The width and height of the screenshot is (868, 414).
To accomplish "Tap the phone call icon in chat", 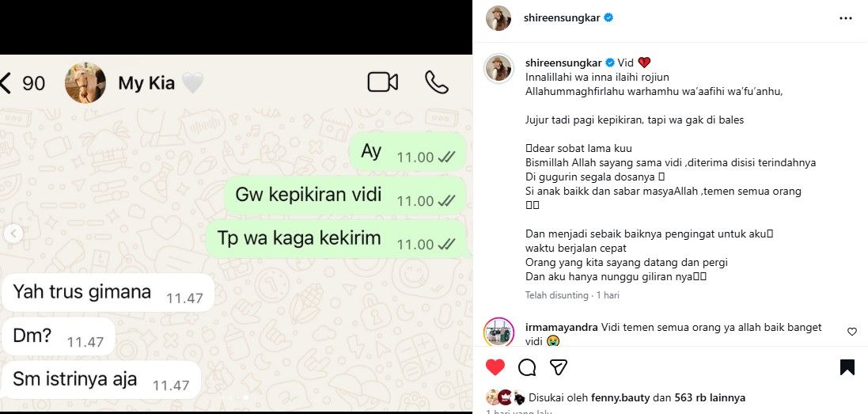I will [436, 82].
